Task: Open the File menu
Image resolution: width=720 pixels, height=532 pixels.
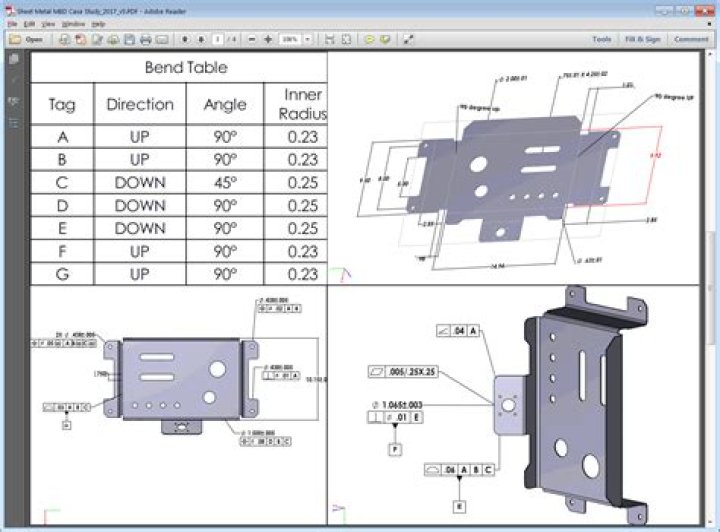Action: tap(12, 24)
